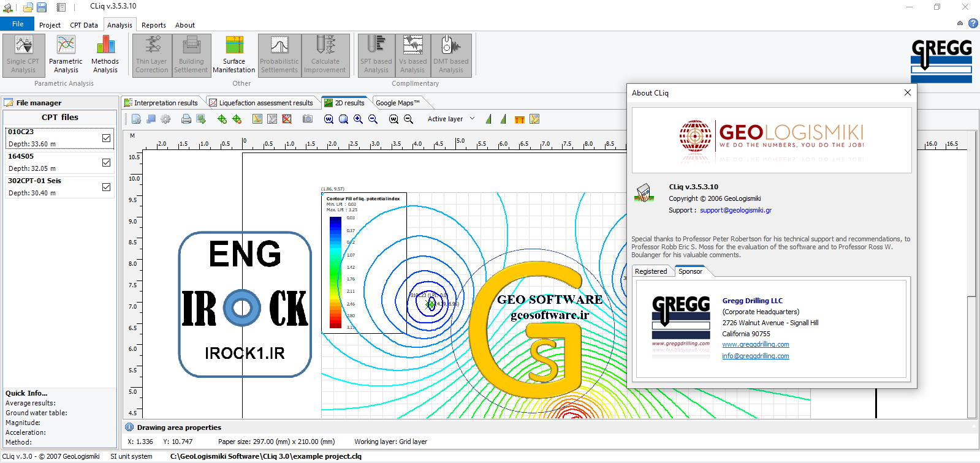
Task: Click the 'Gregg Drilling LLC' sponsor name
Action: click(x=752, y=301)
